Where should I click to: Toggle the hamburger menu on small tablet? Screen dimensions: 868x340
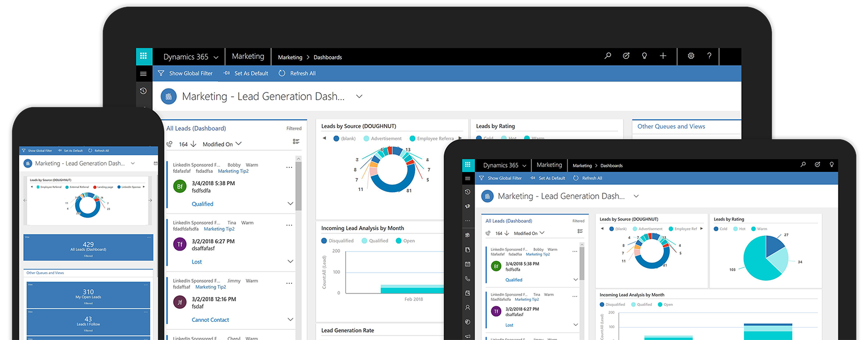click(x=467, y=178)
